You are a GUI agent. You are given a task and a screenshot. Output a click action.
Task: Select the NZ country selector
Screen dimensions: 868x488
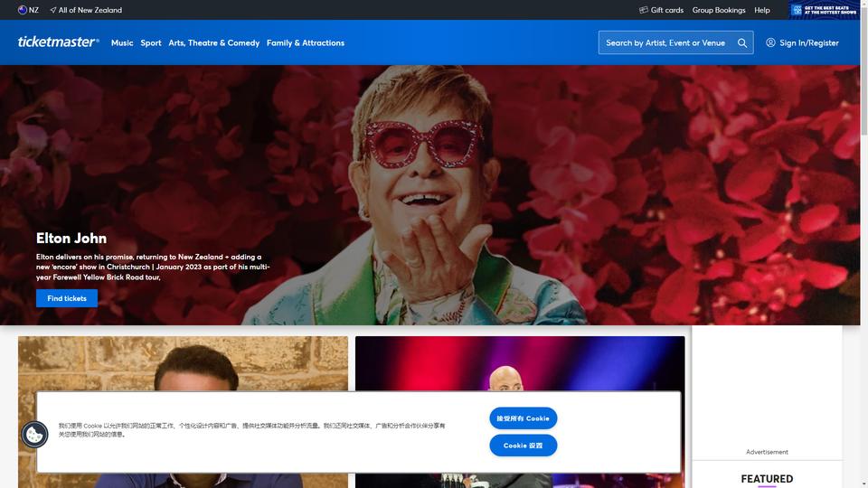tap(28, 10)
